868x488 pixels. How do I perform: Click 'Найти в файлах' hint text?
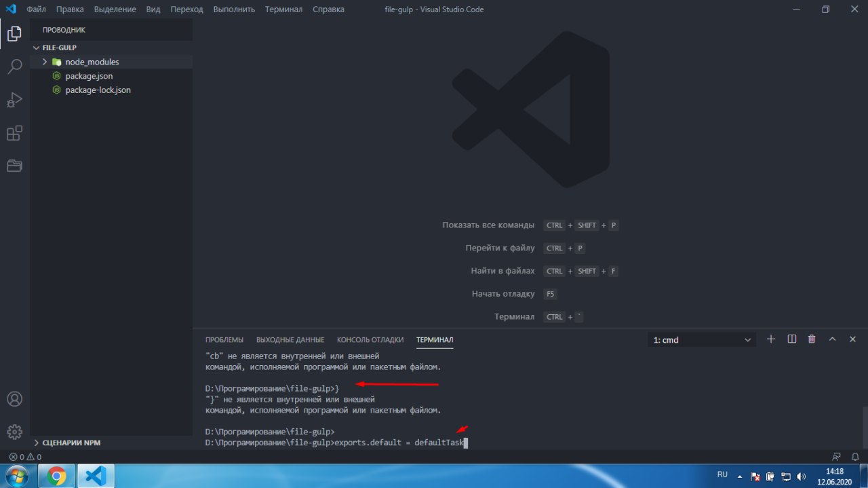[502, 271]
